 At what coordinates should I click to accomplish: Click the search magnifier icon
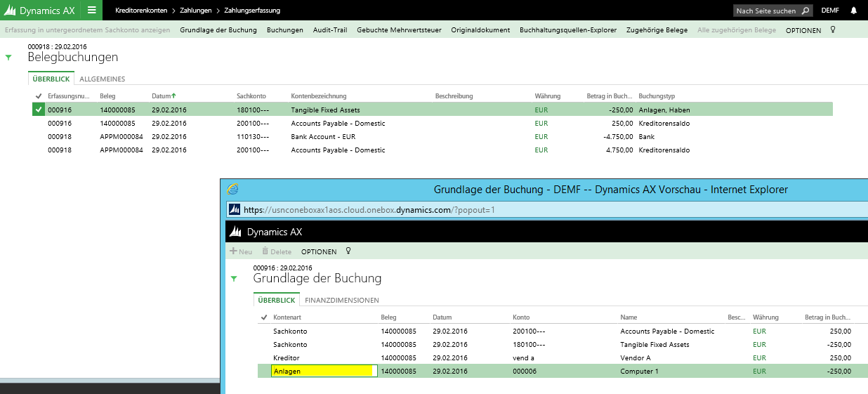(x=805, y=11)
